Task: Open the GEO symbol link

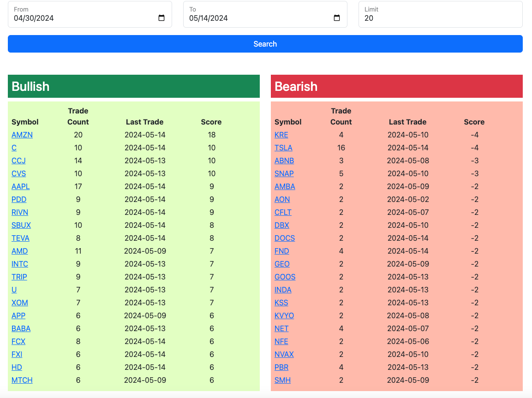Action: pos(282,264)
